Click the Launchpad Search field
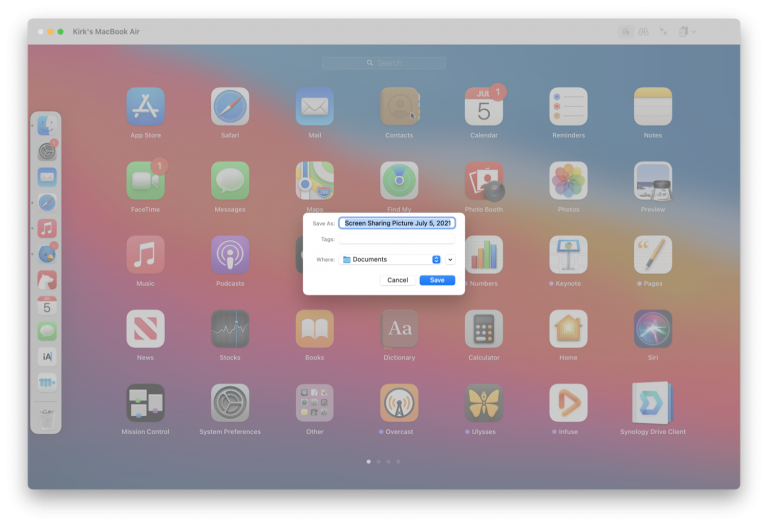 [x=384, y=63]
